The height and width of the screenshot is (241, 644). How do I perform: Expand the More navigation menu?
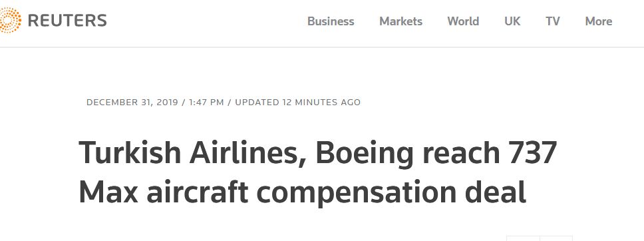tap(598, 21)
